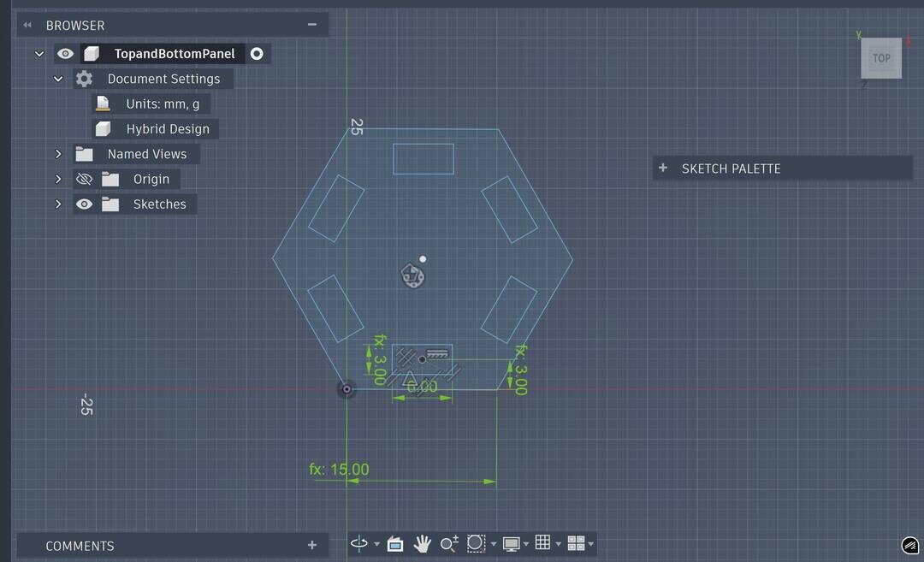
Task: Click the Units document icon
Action: 103,104
